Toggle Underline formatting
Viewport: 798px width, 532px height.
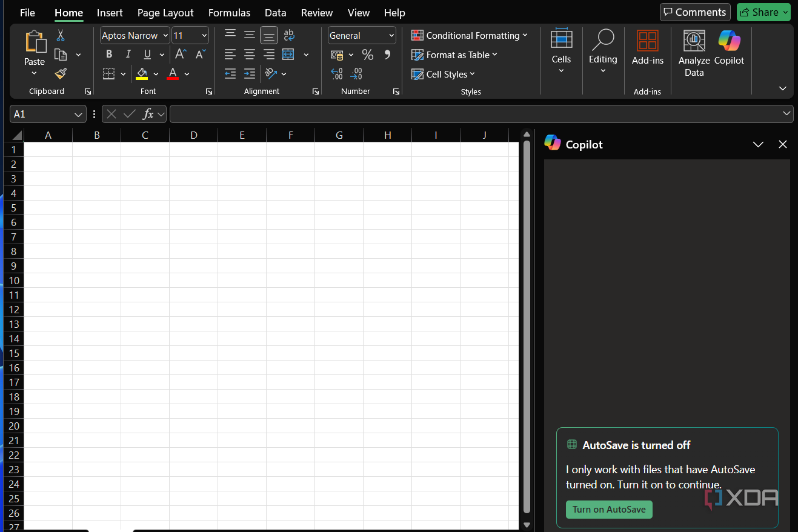(147, 55)
